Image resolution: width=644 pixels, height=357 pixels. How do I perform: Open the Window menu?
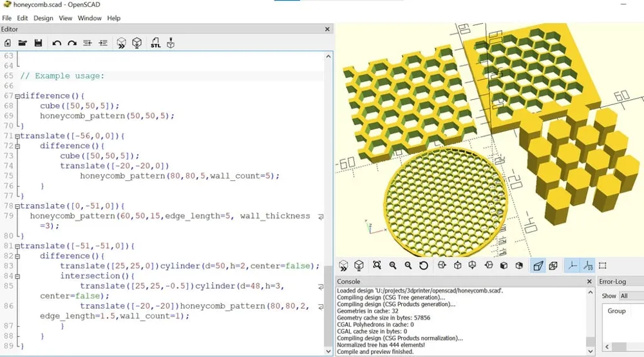point(90,18)
